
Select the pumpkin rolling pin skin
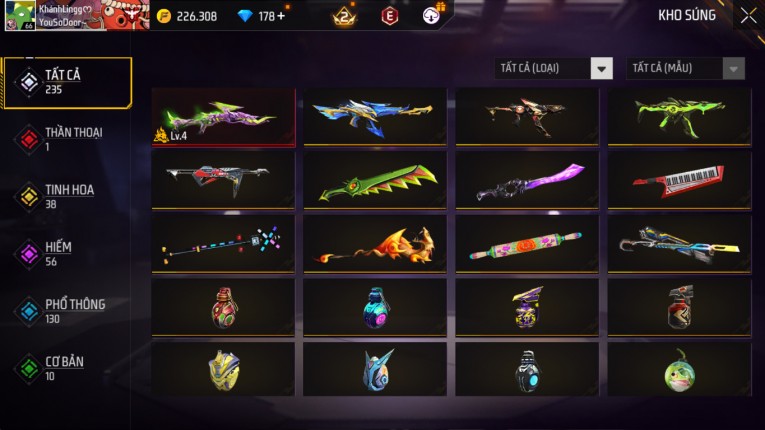click(527, 244)
